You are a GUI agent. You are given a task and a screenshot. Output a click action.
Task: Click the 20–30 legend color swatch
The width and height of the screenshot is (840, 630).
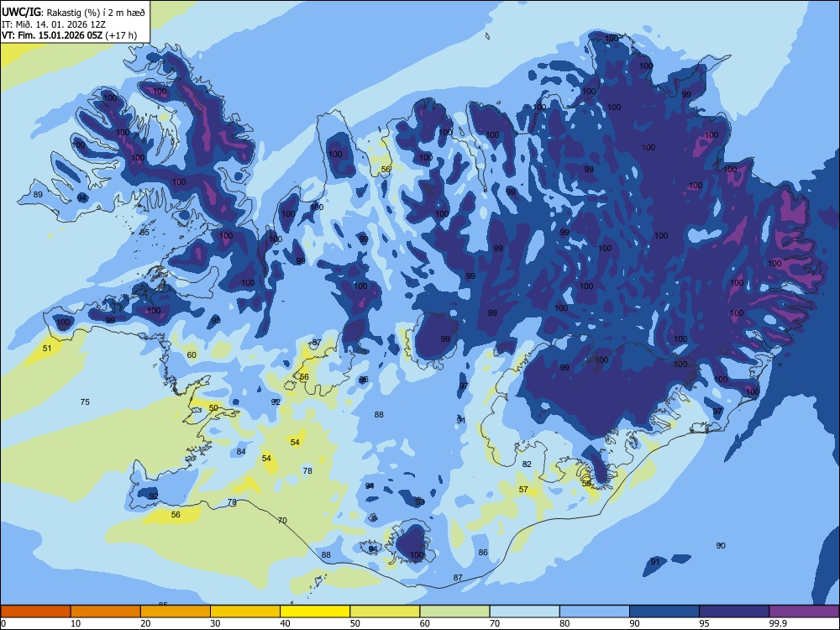[x=176, y=612]
